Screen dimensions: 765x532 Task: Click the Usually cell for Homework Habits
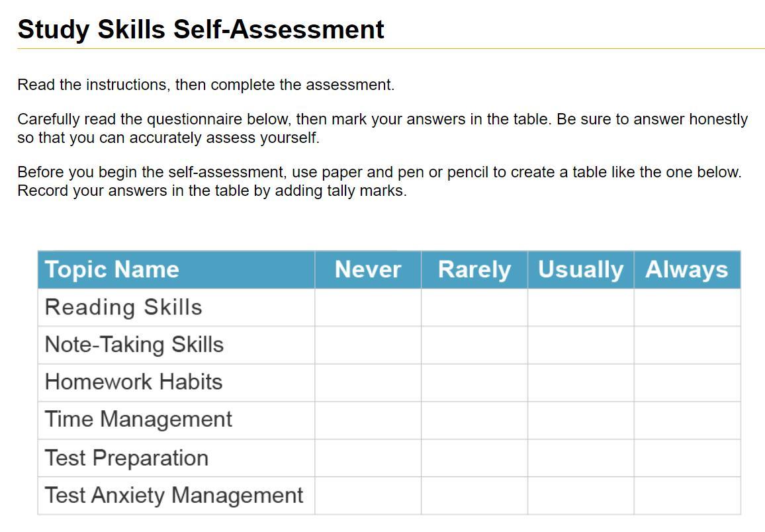coord(580,382)
